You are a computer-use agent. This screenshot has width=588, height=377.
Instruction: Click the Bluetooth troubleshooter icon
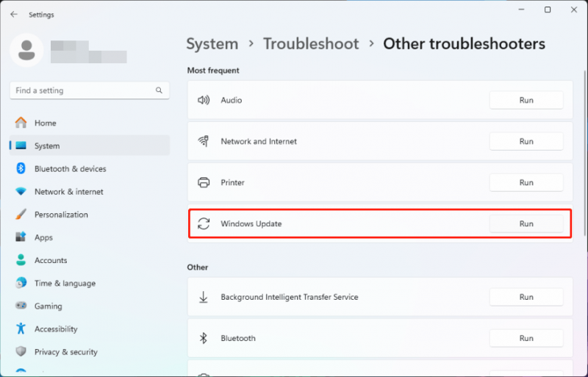click(204, 338)
